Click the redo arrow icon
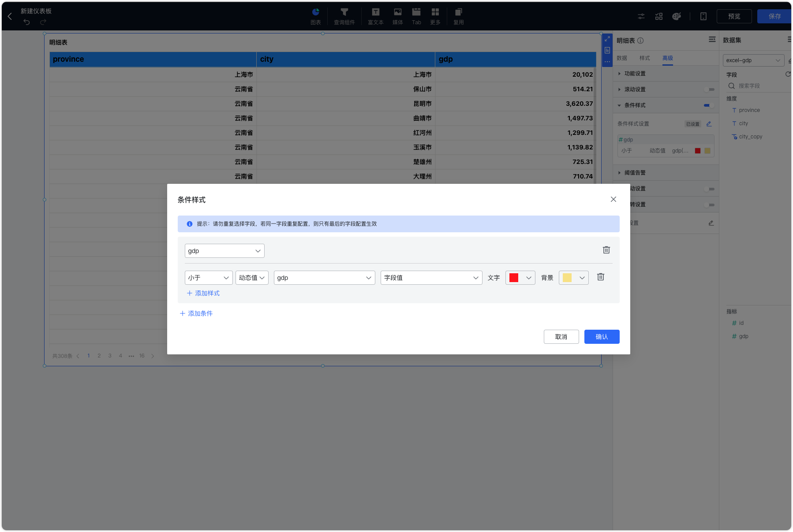Viewport: 793px width, 532px height. (x=43, y=22)
